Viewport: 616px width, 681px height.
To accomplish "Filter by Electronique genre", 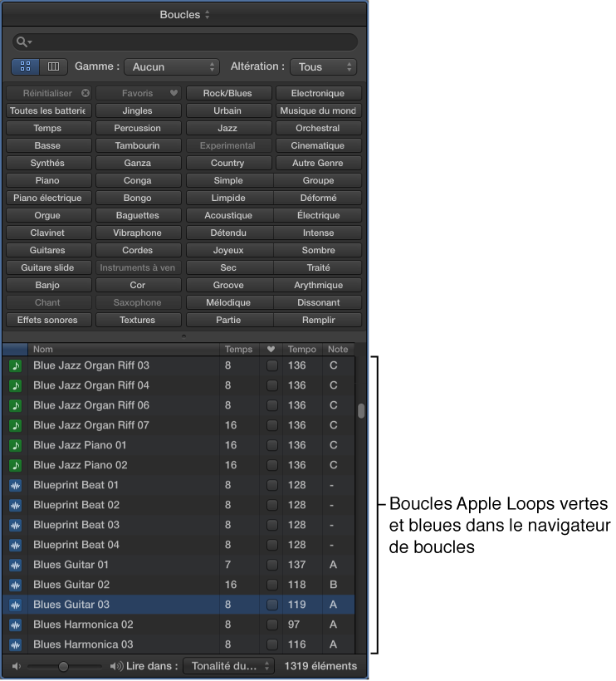I will click(319, 93).
